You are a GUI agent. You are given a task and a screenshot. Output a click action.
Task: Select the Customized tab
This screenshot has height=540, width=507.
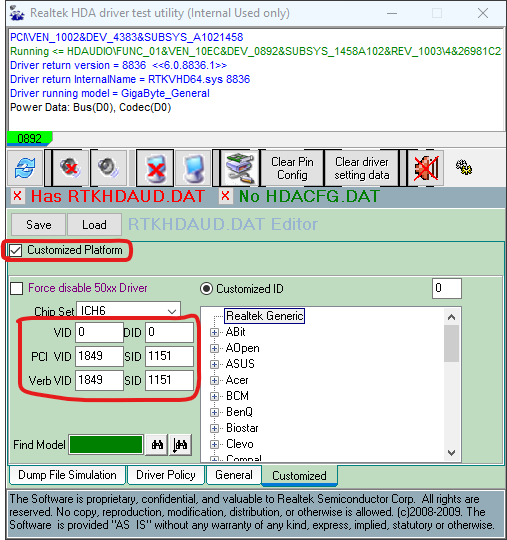(299, 476)
